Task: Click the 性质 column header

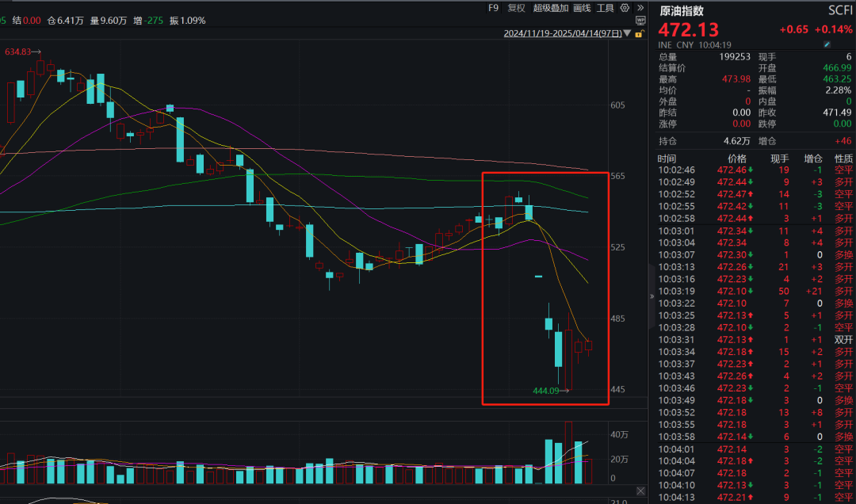Action: 843,158
